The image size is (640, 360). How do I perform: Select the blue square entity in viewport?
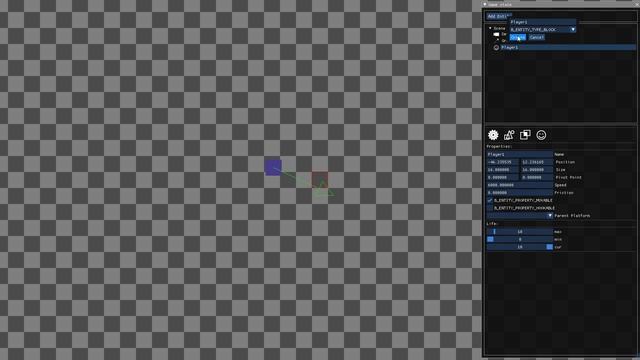pos(273,167)
